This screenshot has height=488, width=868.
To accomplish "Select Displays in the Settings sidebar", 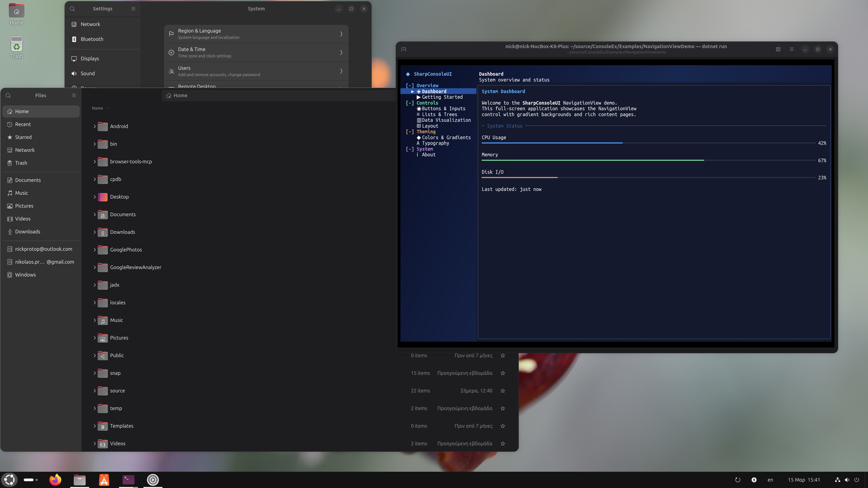I will pyautogui.click(x=90, y=58).
